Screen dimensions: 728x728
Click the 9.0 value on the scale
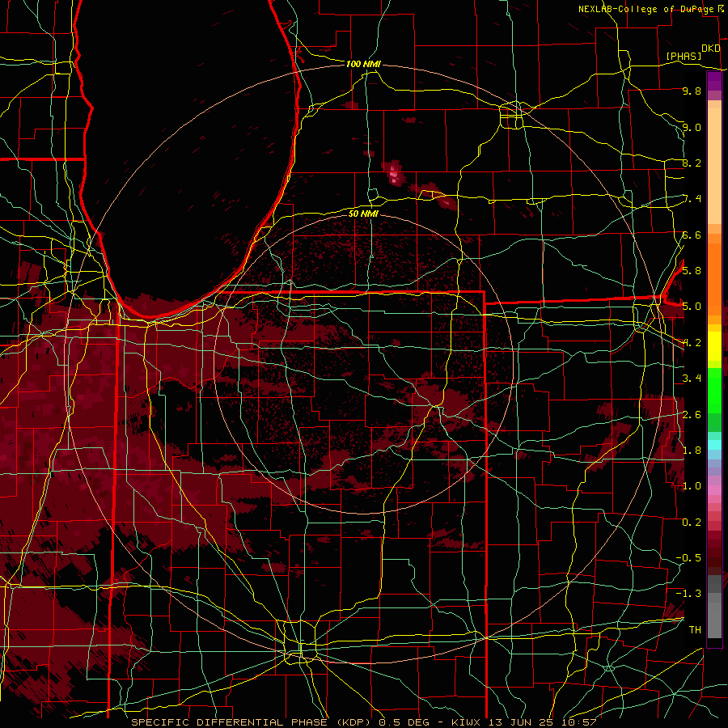[x=692, y=127]
